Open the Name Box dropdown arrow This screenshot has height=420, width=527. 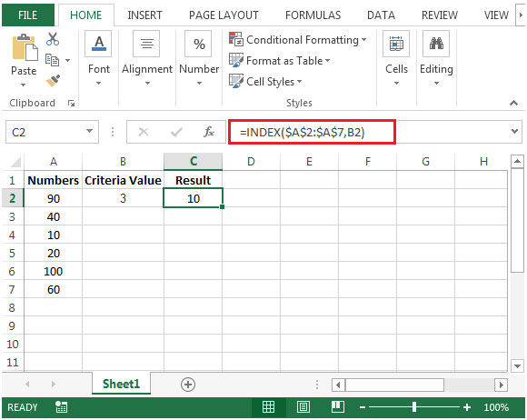(x=89, y=132)
